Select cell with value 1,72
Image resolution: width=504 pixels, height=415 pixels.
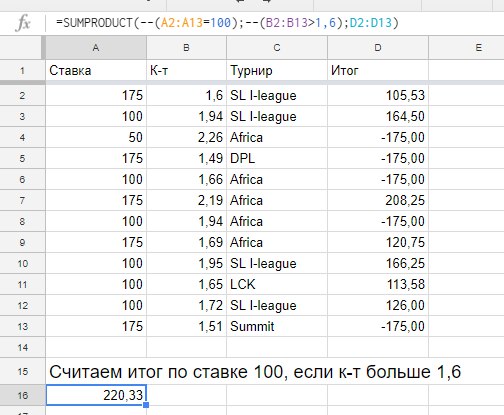point(186,306)
